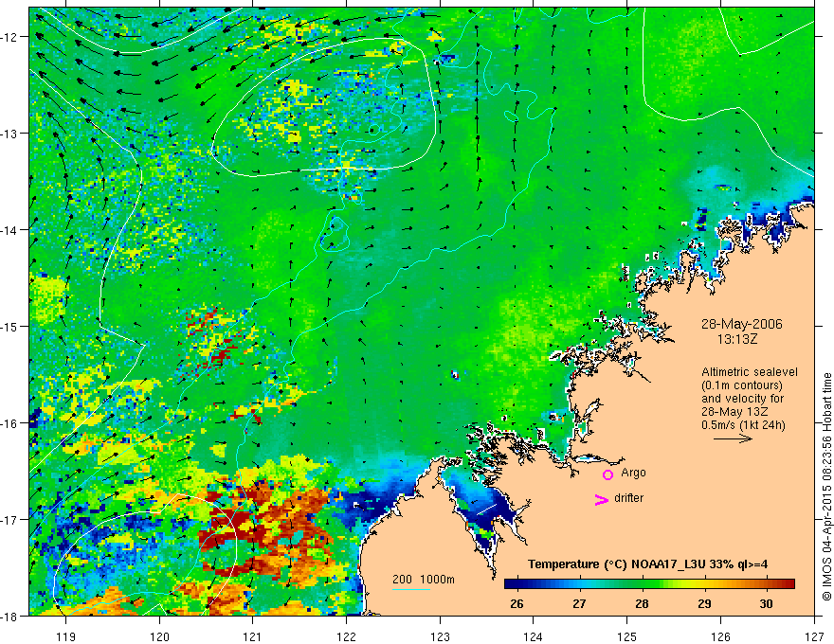
Task: Click the Temperature NOAA17_L3U title text
Action: [x=647, y=564]
